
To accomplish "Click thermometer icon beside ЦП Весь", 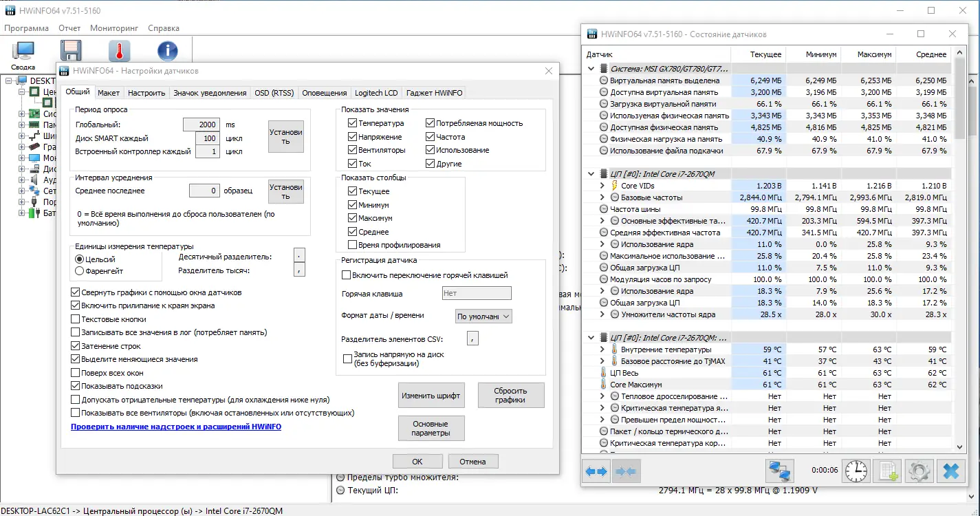I will [604, 373].
